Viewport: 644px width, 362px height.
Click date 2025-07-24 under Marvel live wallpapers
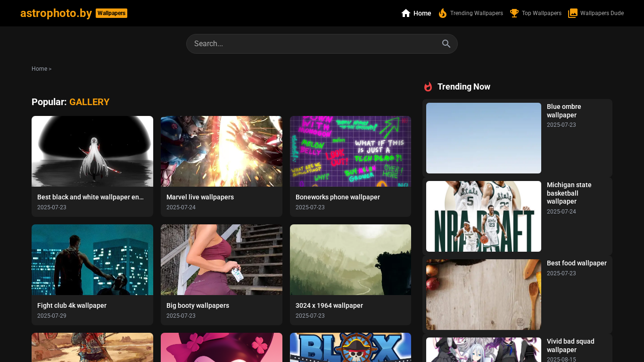[181, 207]
